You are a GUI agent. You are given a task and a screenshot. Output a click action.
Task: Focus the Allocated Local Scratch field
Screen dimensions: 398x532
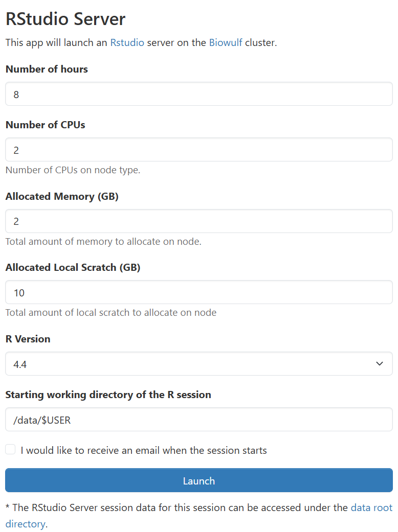click(x=198, y=292)
